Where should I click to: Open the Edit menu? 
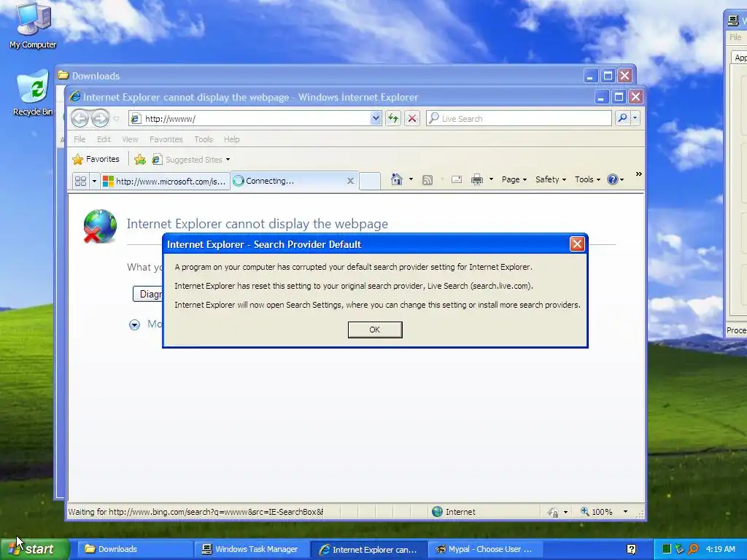[x=104, y=139]
